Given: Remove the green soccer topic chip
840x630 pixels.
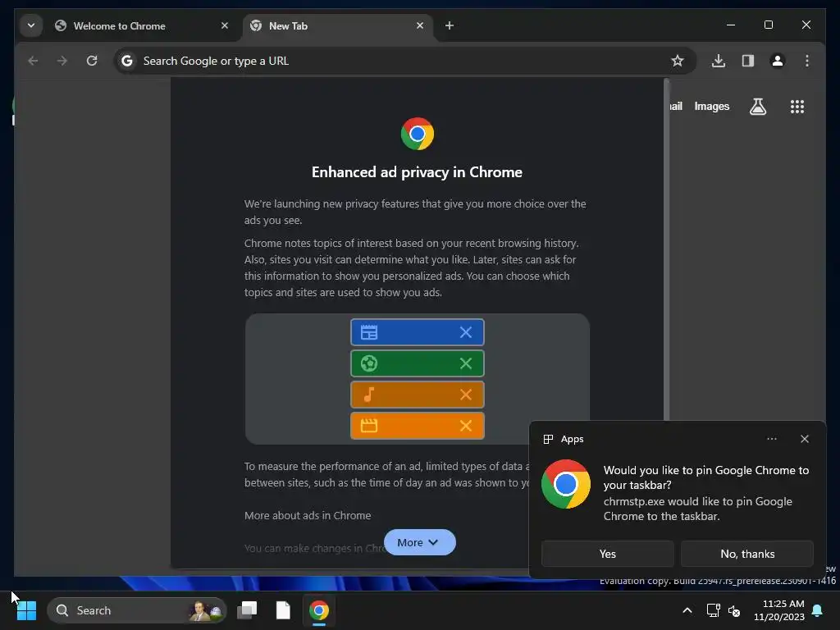Looking at the screenshot, I should coord(466,363).
